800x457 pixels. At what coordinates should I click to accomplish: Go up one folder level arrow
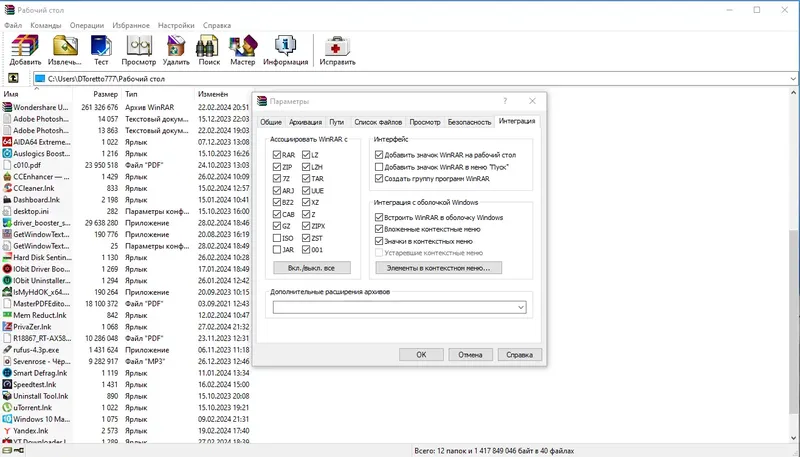click(13, 79)
